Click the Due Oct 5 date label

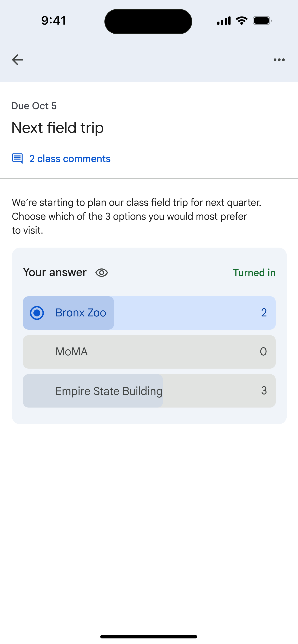[x=34, y=106]
